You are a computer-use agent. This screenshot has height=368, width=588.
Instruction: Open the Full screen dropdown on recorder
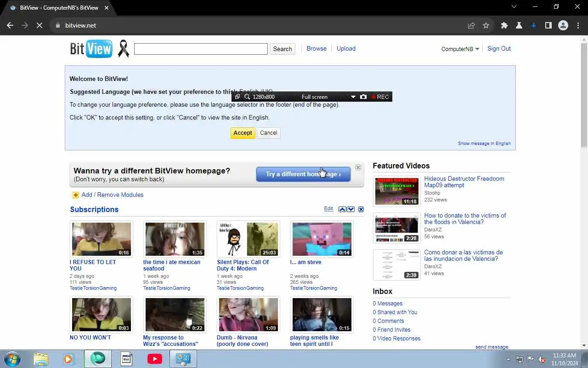353,97
